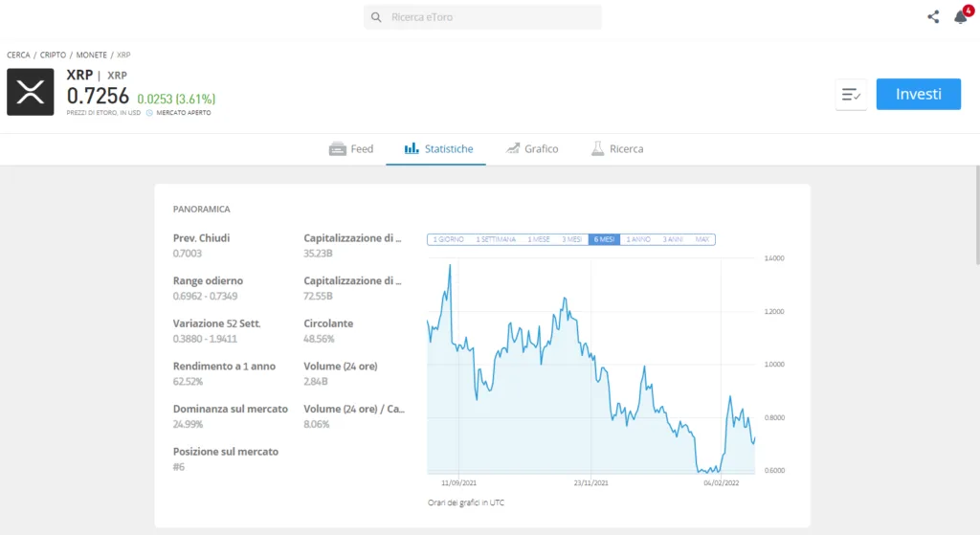Select the 1 ANNO chart range

coord(638,239)
